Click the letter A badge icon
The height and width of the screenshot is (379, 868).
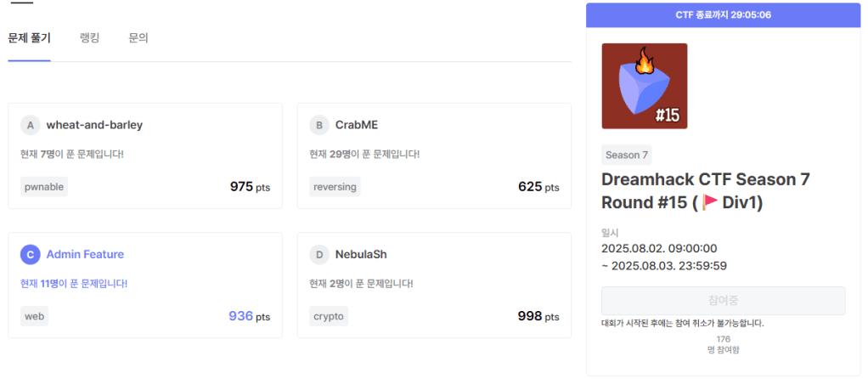[x=31, y=125]
